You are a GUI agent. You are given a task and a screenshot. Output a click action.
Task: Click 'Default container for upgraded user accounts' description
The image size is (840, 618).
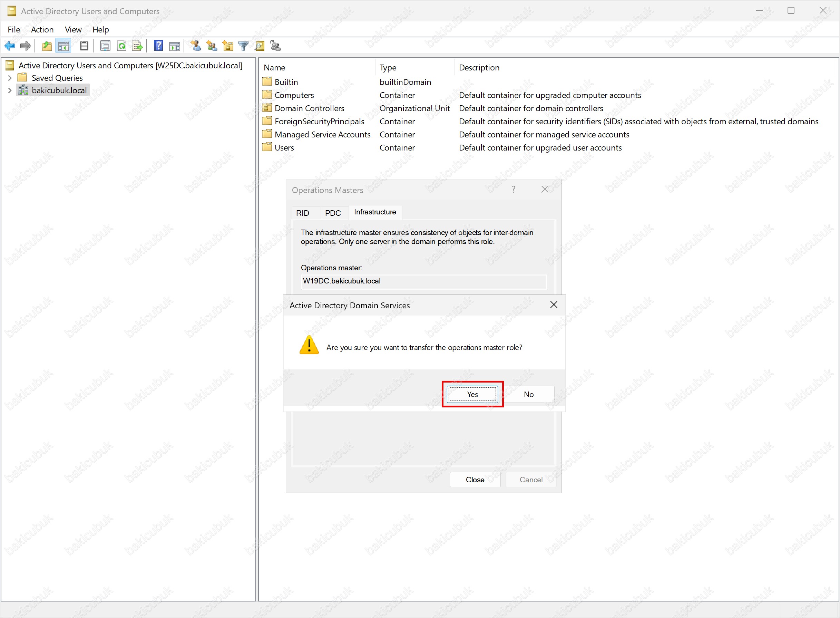click(x=540, y=147)
